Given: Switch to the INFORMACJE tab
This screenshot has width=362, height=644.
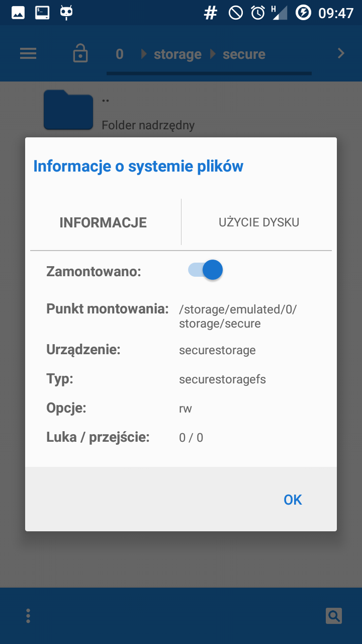Looking at the screenshot, I should tap(103, 222).
